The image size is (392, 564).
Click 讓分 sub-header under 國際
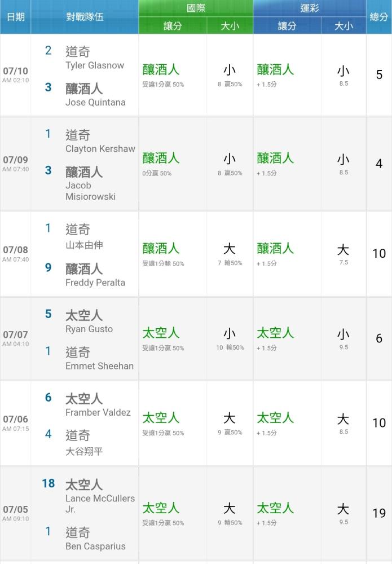[173, 26]
